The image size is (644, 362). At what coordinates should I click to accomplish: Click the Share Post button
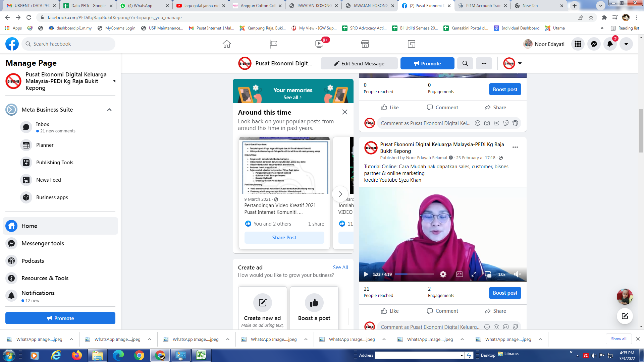[284, 238]
